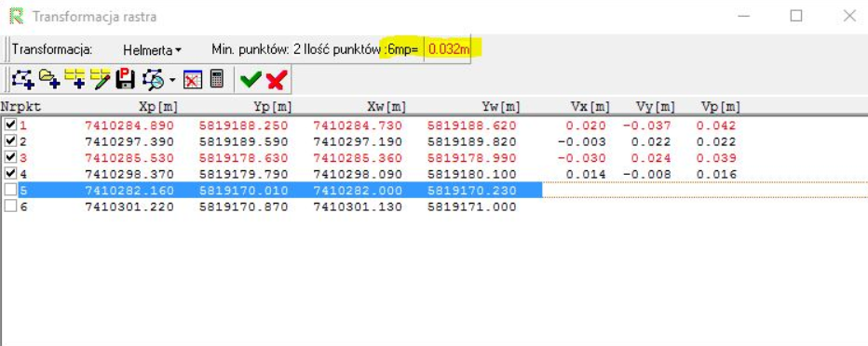Image resolution: width=868 pixels, height=346 pixels.
Task: Click the clear table red X icon
Action: (193, 80)
